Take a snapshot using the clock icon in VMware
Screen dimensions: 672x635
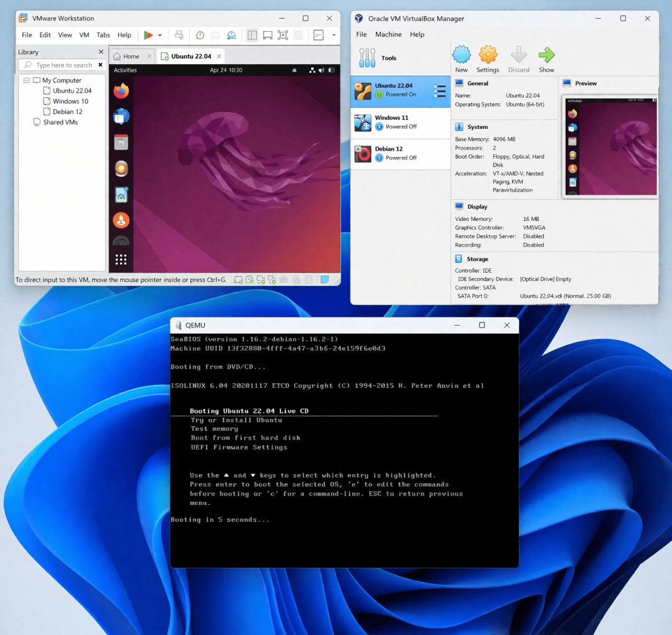(x=200, y=35)
